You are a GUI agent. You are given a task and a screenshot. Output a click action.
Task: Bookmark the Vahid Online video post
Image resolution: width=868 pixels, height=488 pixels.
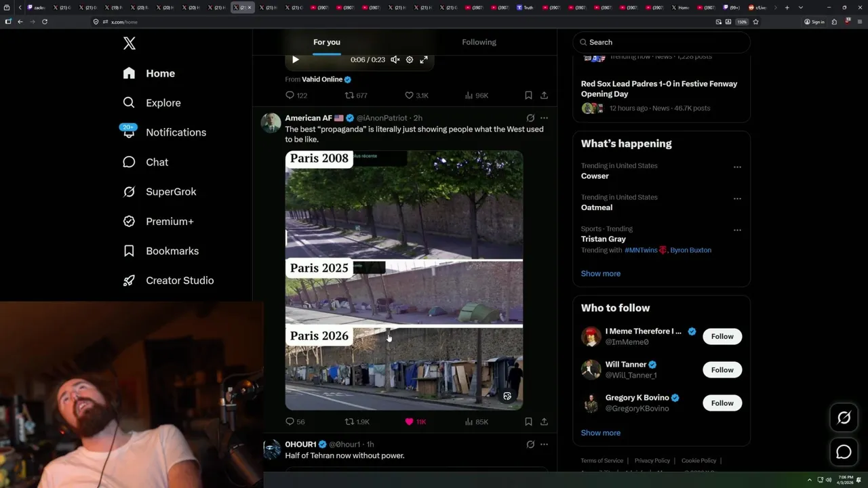pos(528,96)
